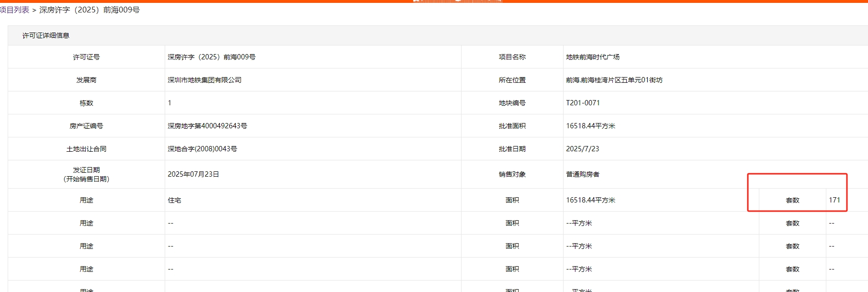
Task: Select the 销售对象 label cell
Action: (x=512, y=174)
